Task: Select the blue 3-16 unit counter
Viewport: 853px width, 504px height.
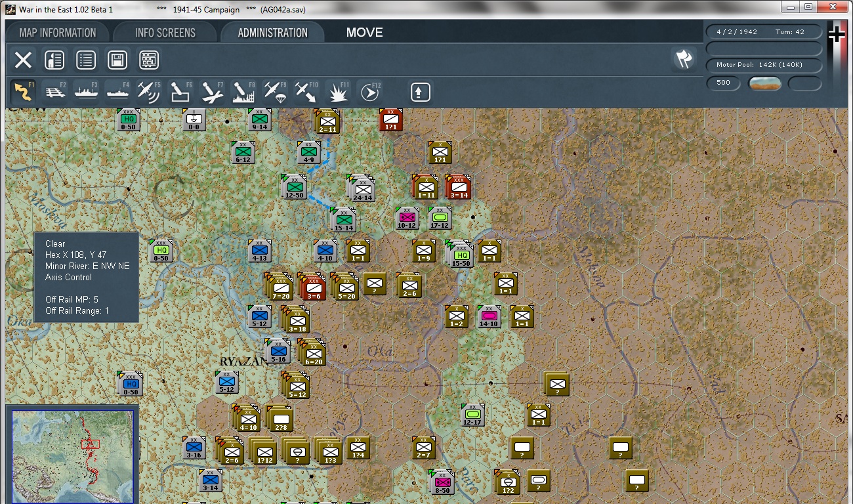Action: [x=194, y=448]
